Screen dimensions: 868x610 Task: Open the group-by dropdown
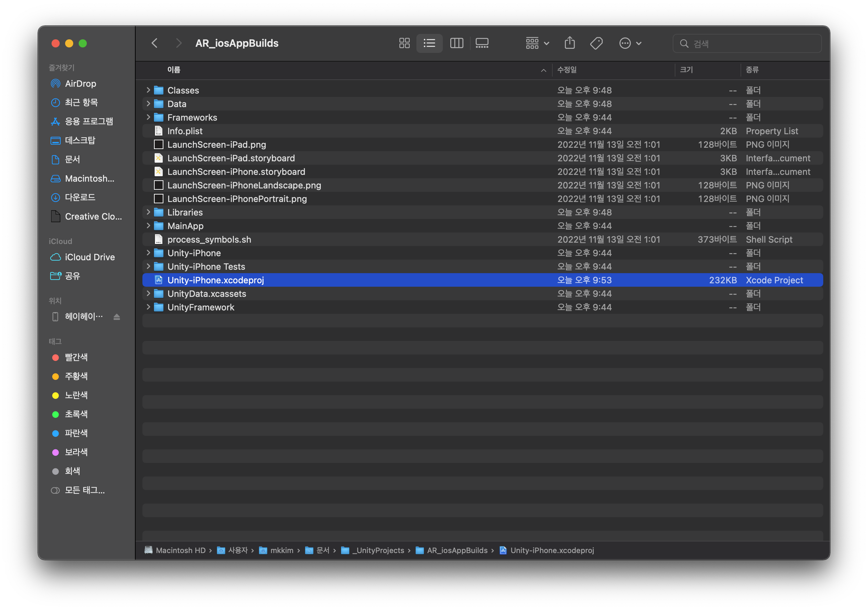537,43
